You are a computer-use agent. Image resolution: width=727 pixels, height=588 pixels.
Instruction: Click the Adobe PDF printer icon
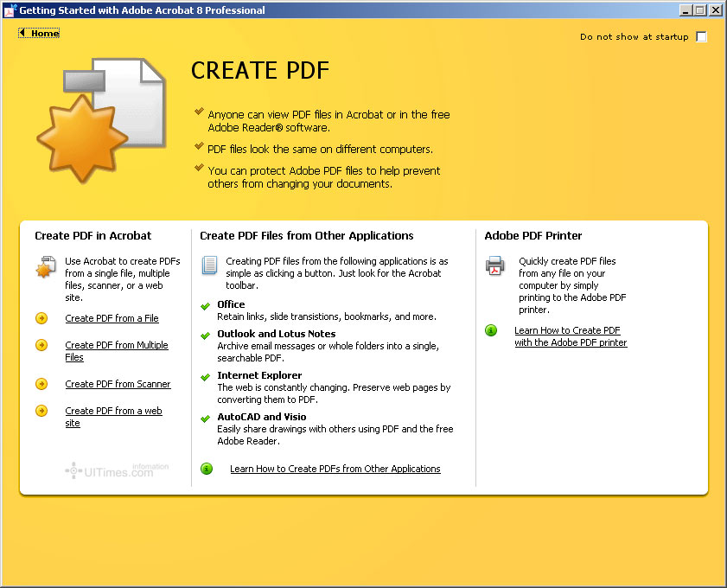(x=494, y=265)
